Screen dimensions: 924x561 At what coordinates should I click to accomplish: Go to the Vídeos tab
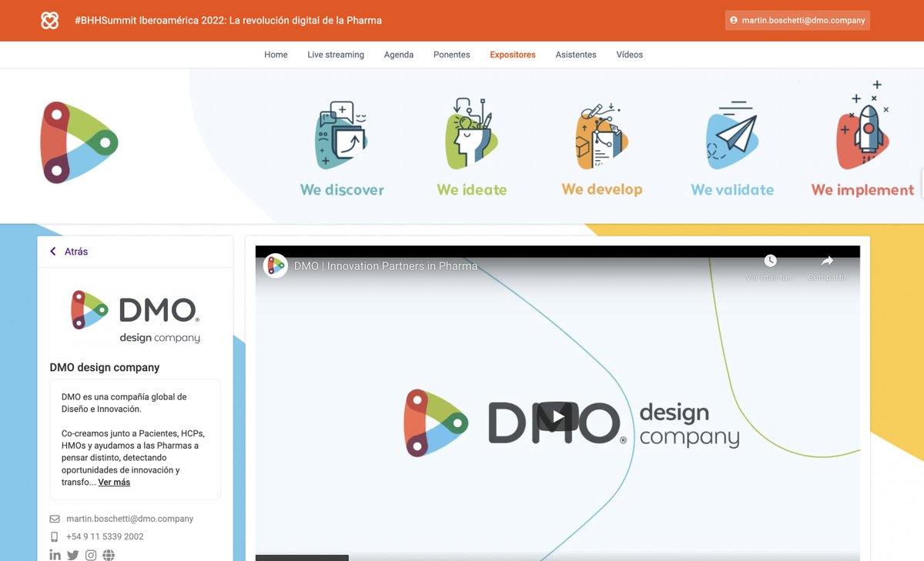pyautogui.click(x=630, y=55)
